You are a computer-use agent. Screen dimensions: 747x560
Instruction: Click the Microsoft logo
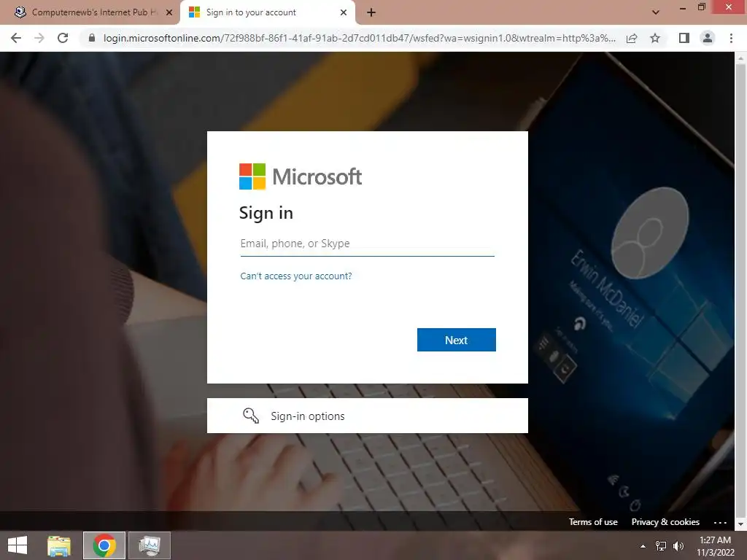(x=300, y=176)
